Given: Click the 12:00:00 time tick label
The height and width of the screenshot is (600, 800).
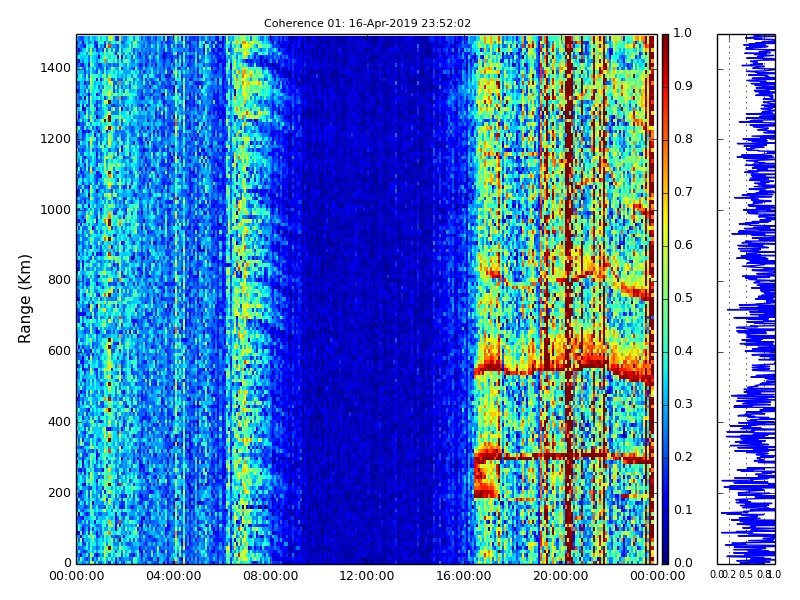Looking at the screenshot, I should click(x=367, y=576).
